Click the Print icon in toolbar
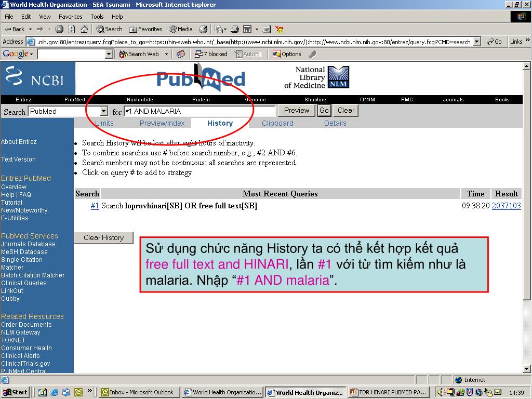The image size is (532, 399). pyautogui.click(x=235, y=29)
